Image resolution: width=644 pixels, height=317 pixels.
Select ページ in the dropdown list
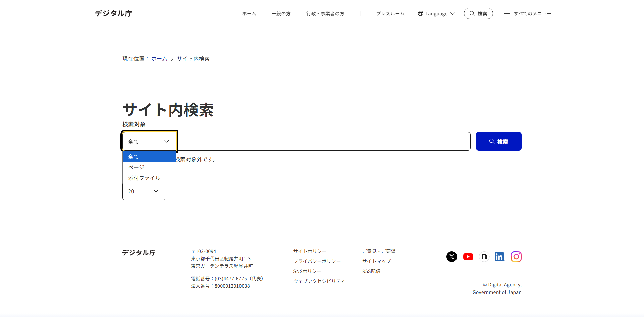click(149, 167)
